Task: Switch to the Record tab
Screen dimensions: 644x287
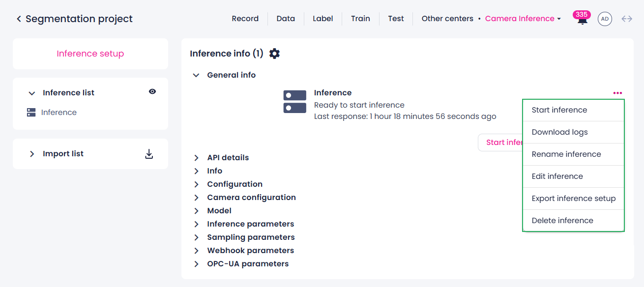Action: point(245,19)
